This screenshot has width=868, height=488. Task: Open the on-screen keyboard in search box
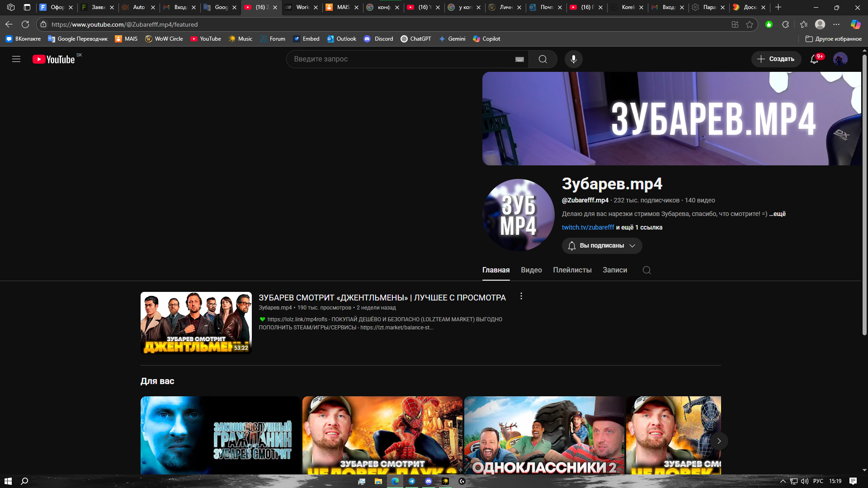[x=519, y=59]
